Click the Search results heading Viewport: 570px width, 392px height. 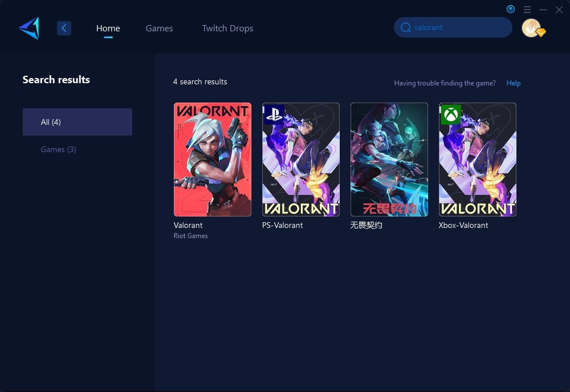(x=56, y=80)
